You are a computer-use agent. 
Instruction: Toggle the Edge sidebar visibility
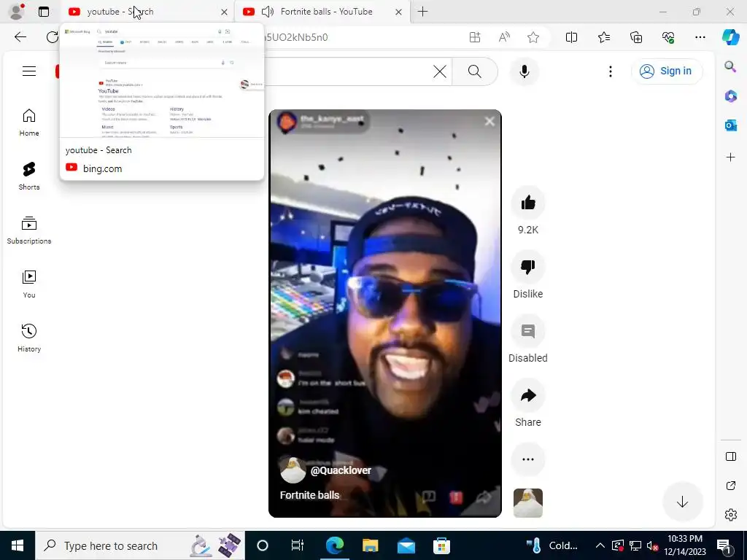pyautogui.click(x=730, y=456)
